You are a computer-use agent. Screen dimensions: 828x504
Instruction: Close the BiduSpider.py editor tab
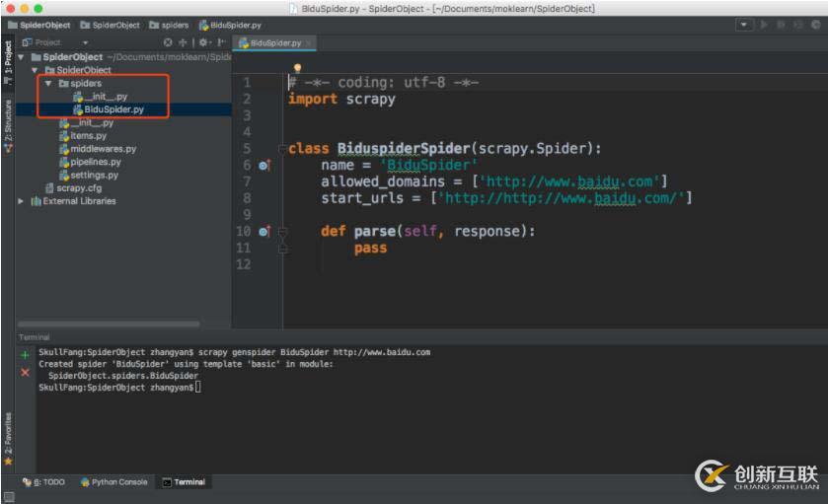309,43
